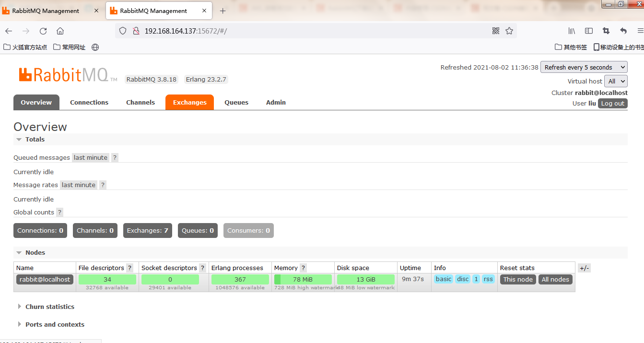Click the RabbitMQ logo
Screen dimensions: 644x343
click(x=68, y=75)
